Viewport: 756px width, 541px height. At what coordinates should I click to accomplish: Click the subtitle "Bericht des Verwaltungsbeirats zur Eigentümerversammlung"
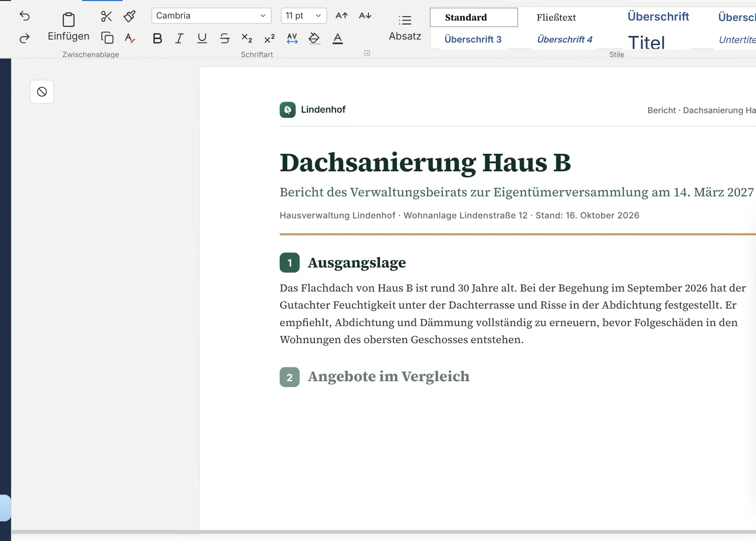tap(464, 192)
